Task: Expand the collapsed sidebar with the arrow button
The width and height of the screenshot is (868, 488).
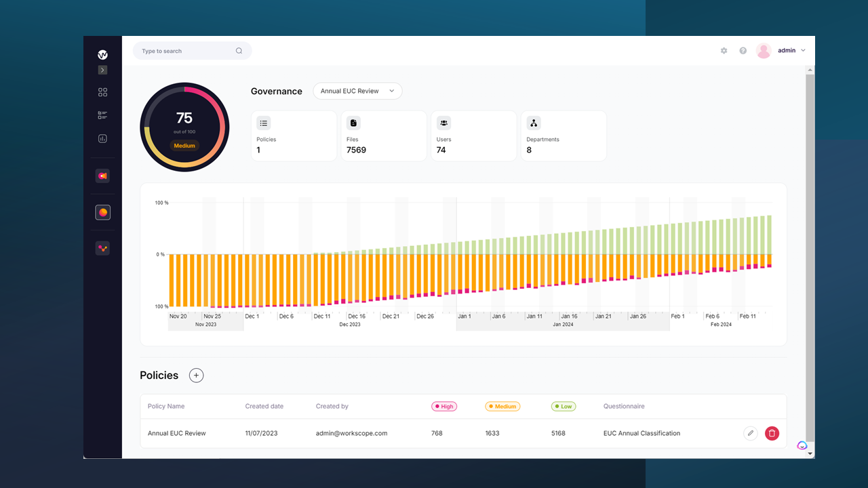Action: point(102,70)
